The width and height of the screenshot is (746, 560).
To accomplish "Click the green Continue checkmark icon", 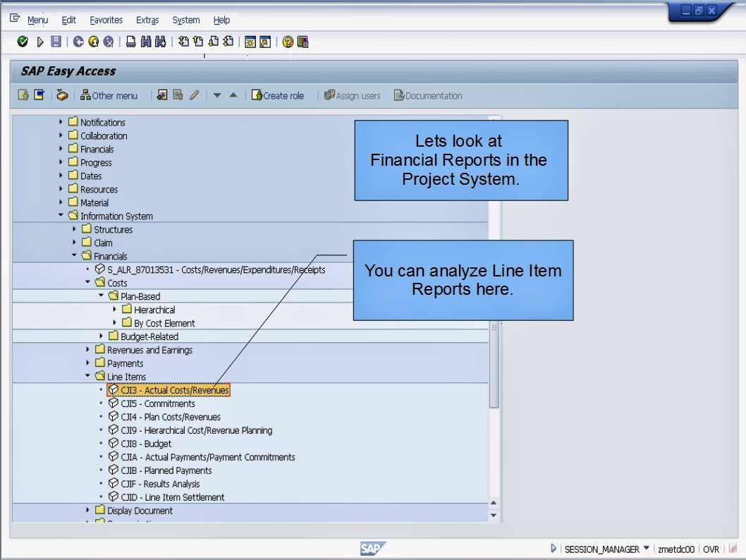I will point(23,41).
